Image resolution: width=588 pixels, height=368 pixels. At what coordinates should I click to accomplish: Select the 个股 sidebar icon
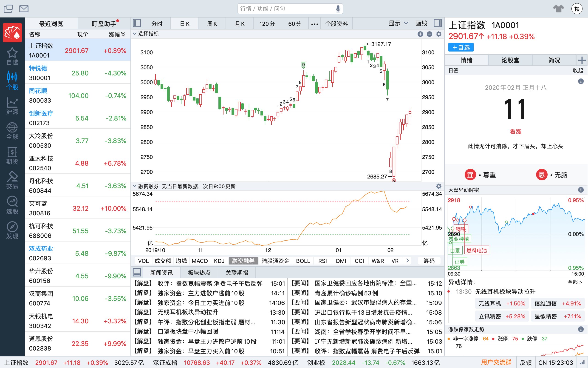12,81
